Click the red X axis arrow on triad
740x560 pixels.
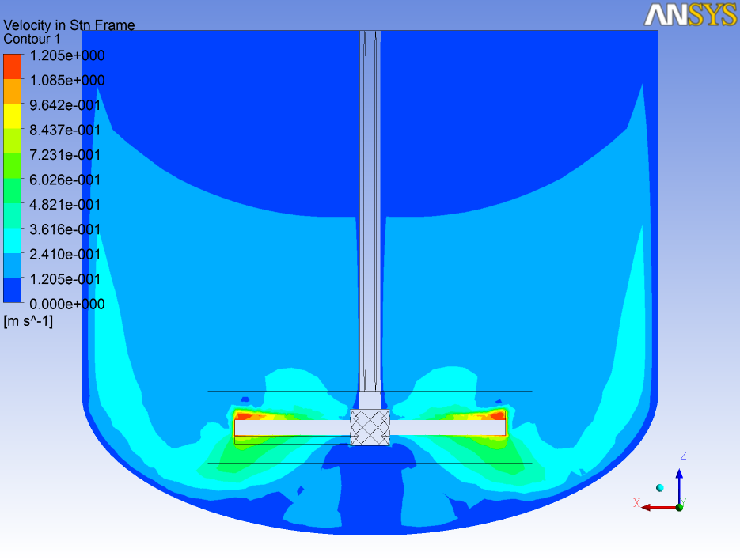[x=653, y=507]
